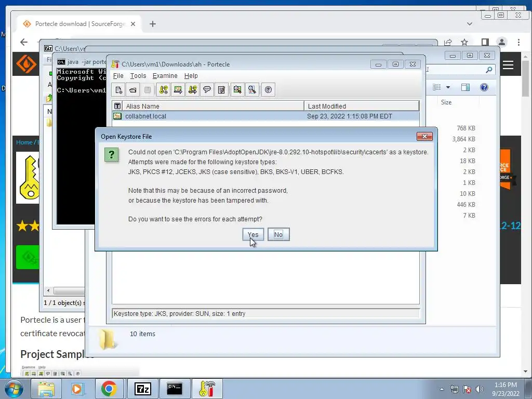Open the Tools menu in Portecle
The image size is (532, 399).
click(x=138, y=76)
